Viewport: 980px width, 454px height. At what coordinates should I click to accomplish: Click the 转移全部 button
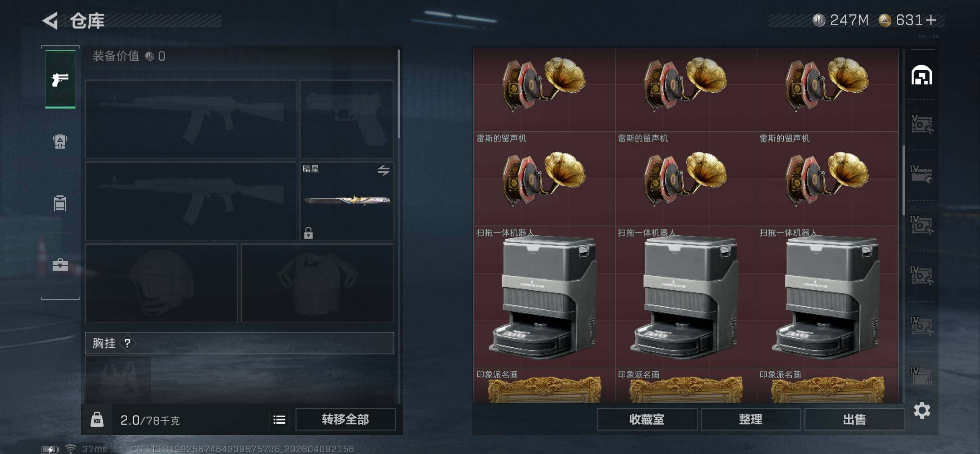coord(346,419)
